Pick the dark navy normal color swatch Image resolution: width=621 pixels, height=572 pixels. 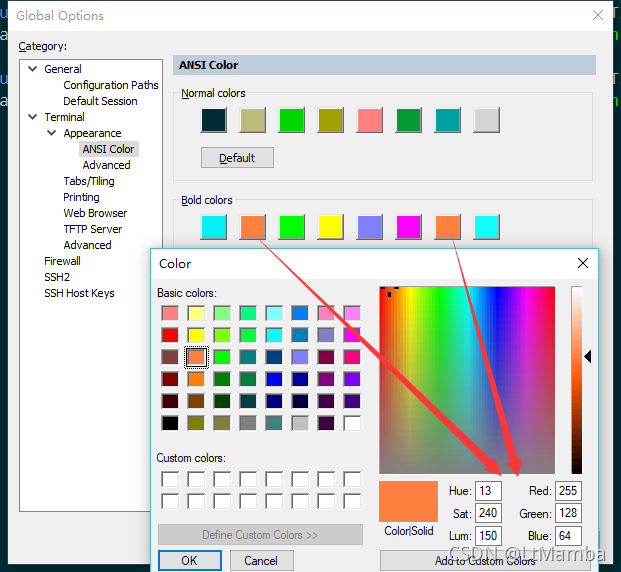pos(214,120)
